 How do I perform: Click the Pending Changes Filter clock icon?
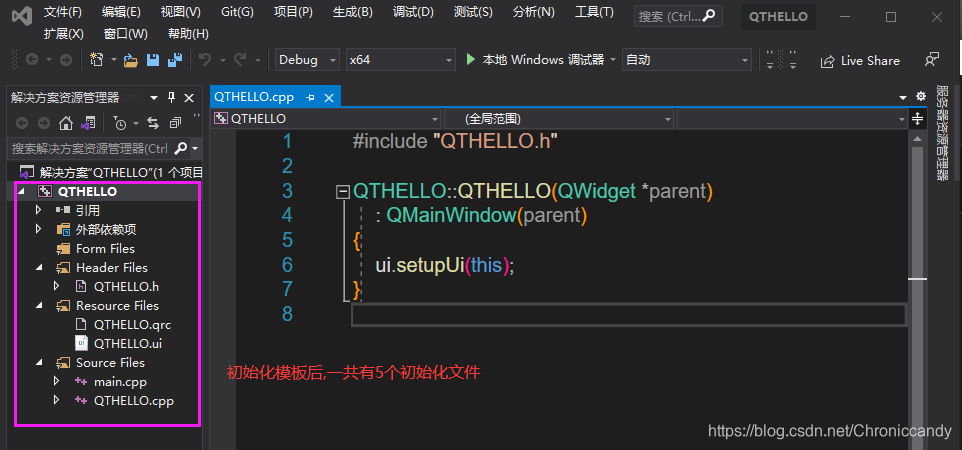(x=120, y=123)
